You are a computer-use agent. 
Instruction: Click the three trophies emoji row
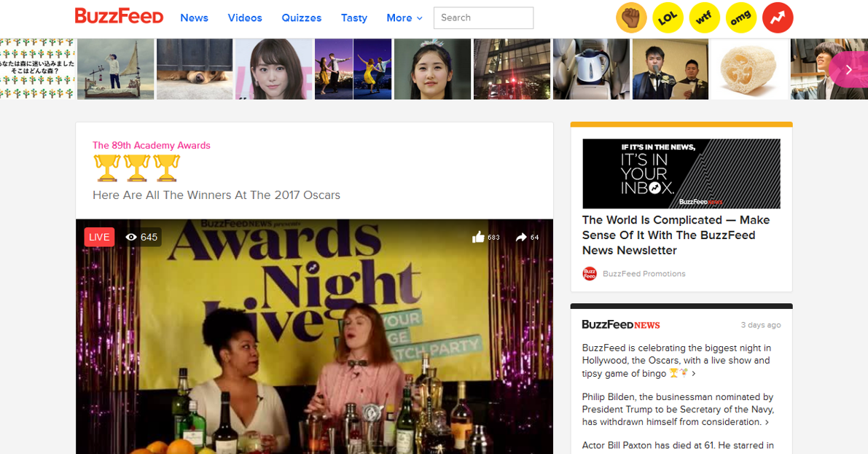(x=136, y=168)
